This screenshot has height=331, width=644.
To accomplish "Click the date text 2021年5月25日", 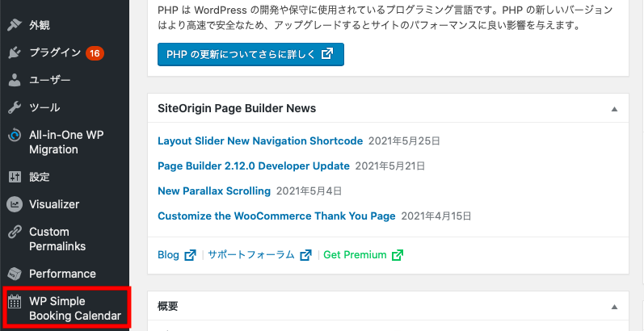I will point(404,141).
